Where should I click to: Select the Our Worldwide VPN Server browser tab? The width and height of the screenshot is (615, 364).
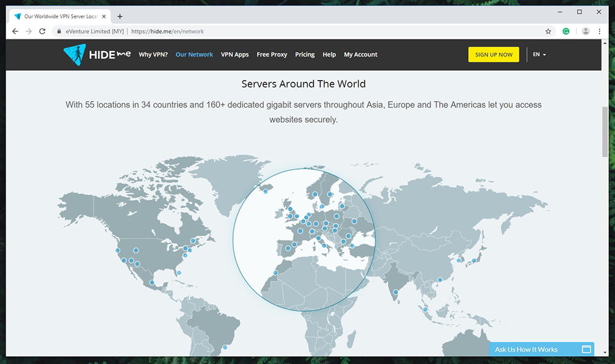click(60, 17)
